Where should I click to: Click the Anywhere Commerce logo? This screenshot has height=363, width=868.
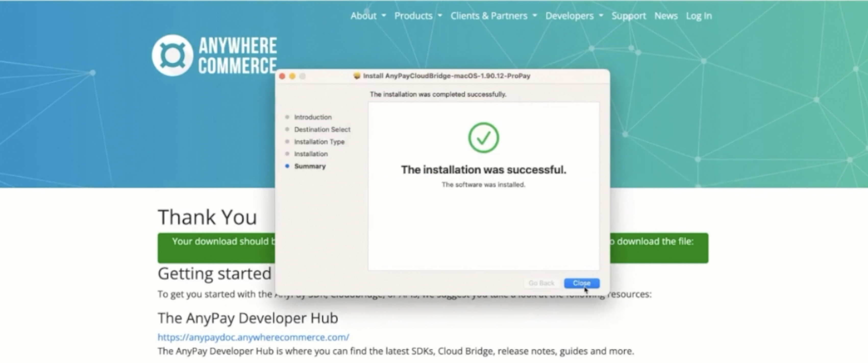click(x=215, y=55)
